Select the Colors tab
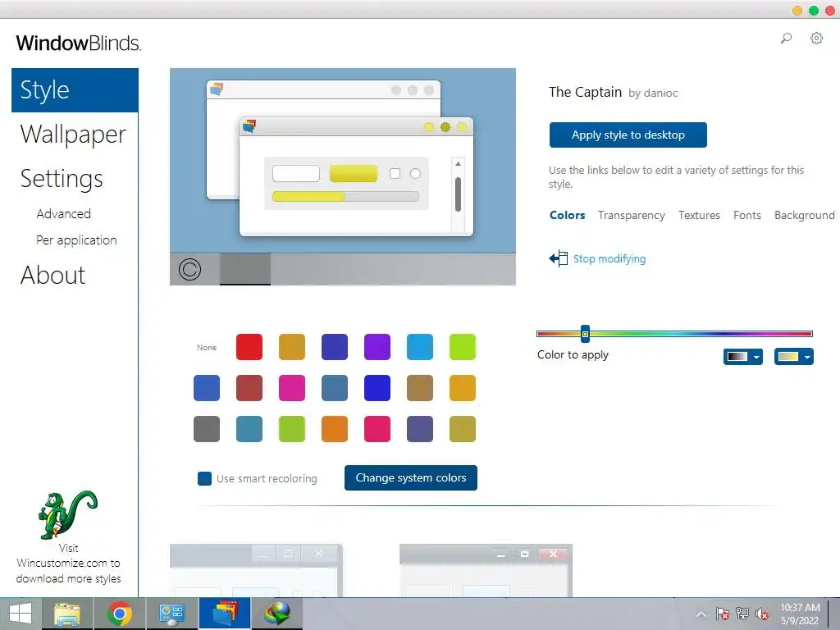840x630 pixels. pos(568,215)
